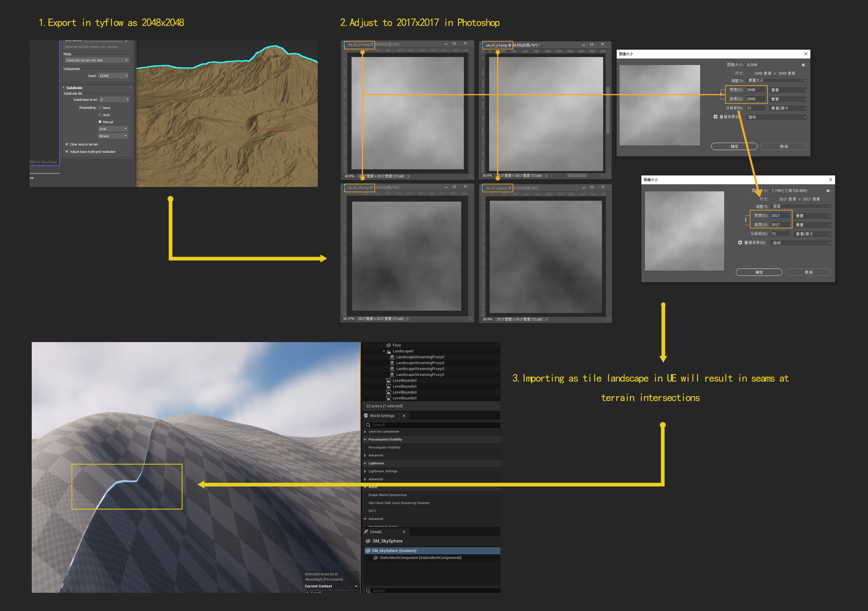Click the Photoshop file icon of ue_x1_y0.png window
The width and height of the screenshot is (868, 611).
point(483,188)
